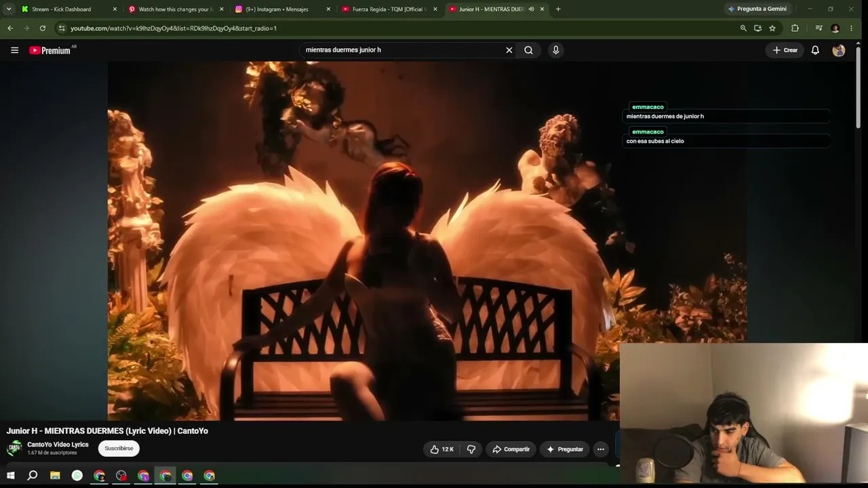868x488 pixels.
Task: Expand the tab search dropdown
Action: point(9,9)
